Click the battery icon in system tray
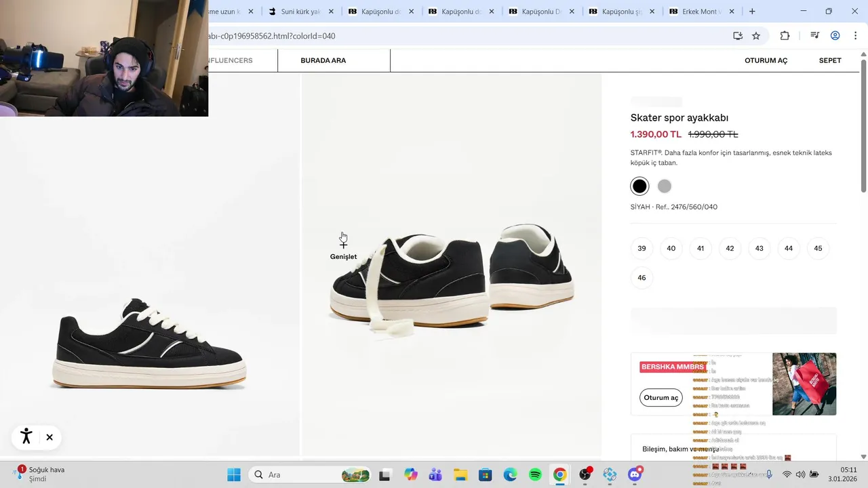 click(x=814, y=474)
